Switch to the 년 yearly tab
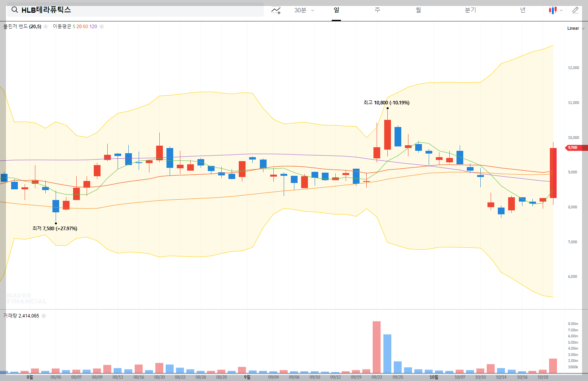Viewport: 588px width, 381px height. pyautogui.click(x=523, y=10)
